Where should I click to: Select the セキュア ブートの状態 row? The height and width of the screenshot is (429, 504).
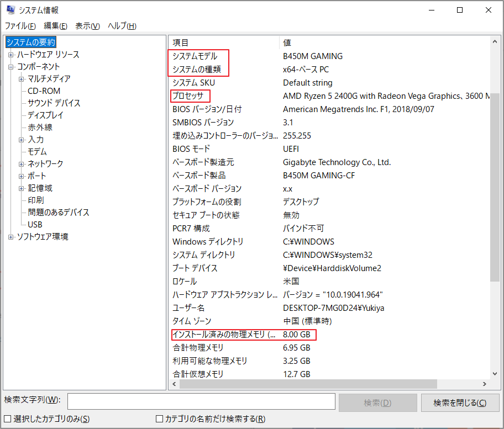click(329, 215)
